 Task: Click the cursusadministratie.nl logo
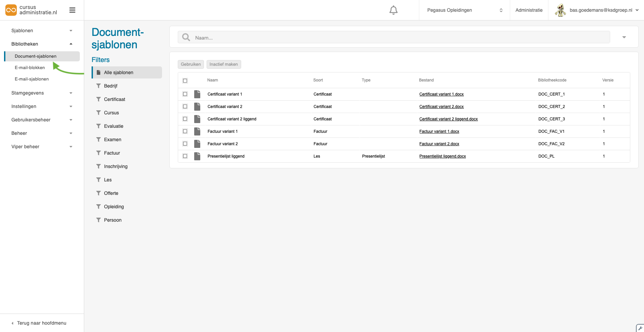[x=31, y=10]
